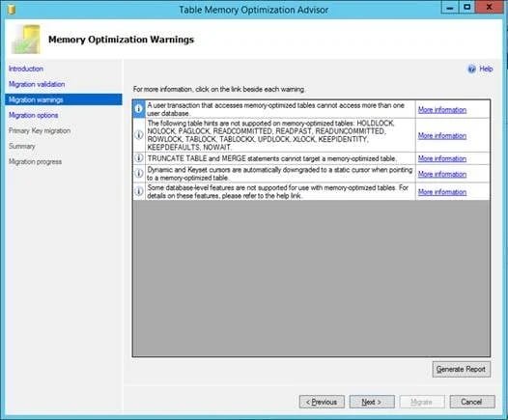Select the Migration warnings step
Viewport: 508px width, 420px height.
click(64, 99)
